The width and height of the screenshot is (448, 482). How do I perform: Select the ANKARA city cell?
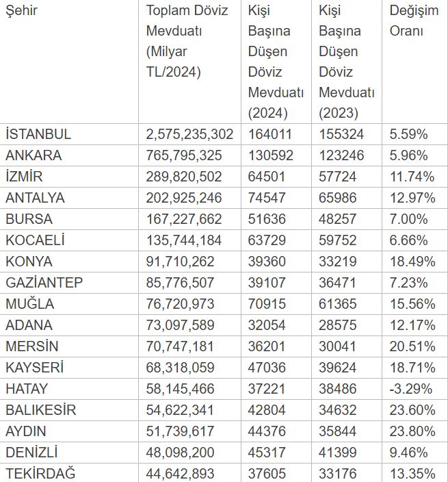tap(33, 155)
